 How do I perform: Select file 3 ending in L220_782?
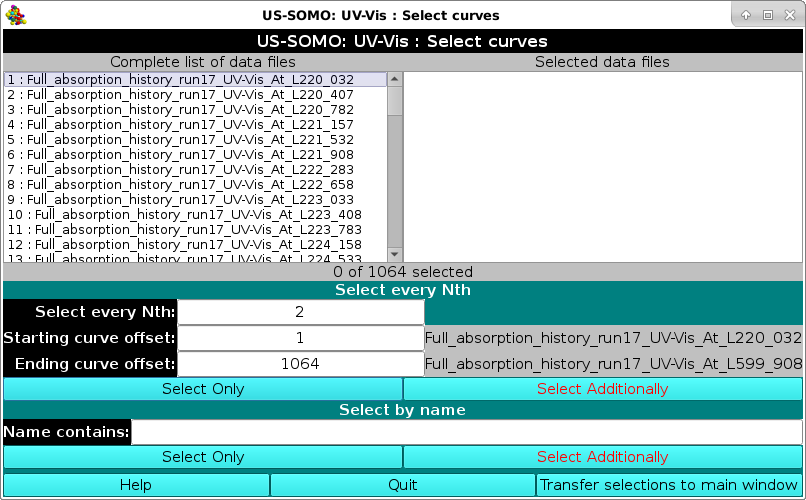[x=195, y=109]
